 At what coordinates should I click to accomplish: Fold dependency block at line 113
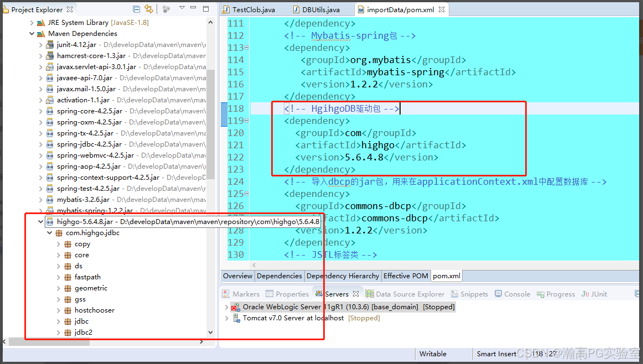pos(246,48)
